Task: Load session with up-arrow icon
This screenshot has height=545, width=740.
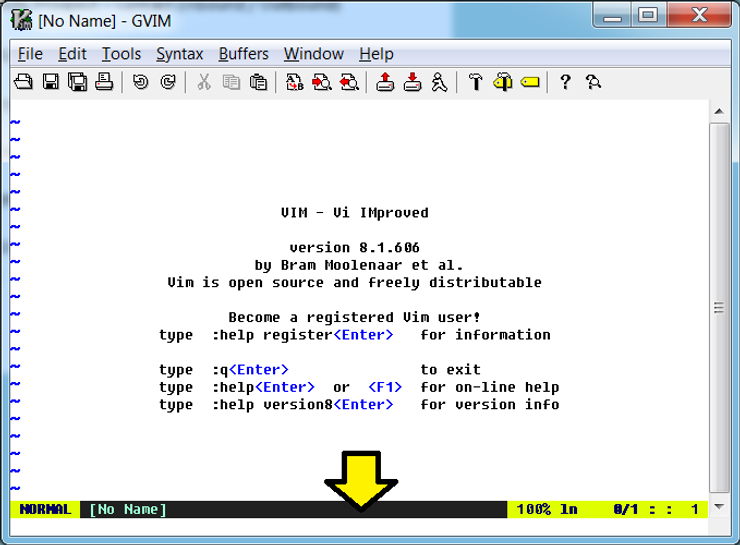Action: click(x=385, y=82)
